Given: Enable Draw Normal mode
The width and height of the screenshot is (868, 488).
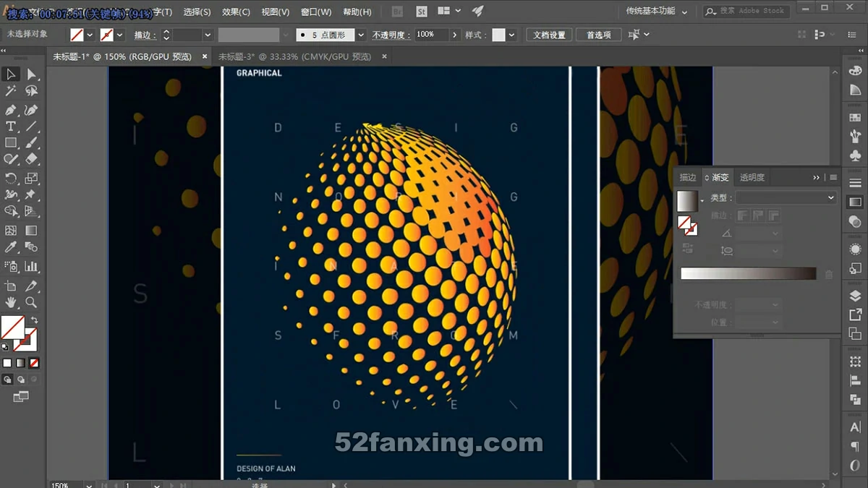Looking at the screenshot, I should coord(7,380).
